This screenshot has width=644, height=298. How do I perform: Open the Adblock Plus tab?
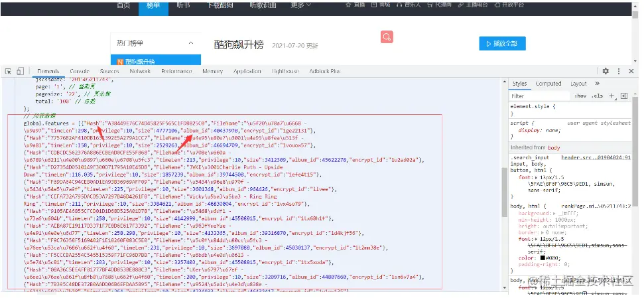325,71
